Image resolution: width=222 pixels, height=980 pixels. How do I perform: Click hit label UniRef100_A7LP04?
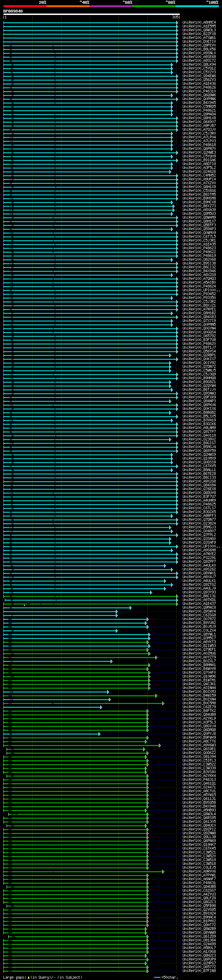click(199, 137)
